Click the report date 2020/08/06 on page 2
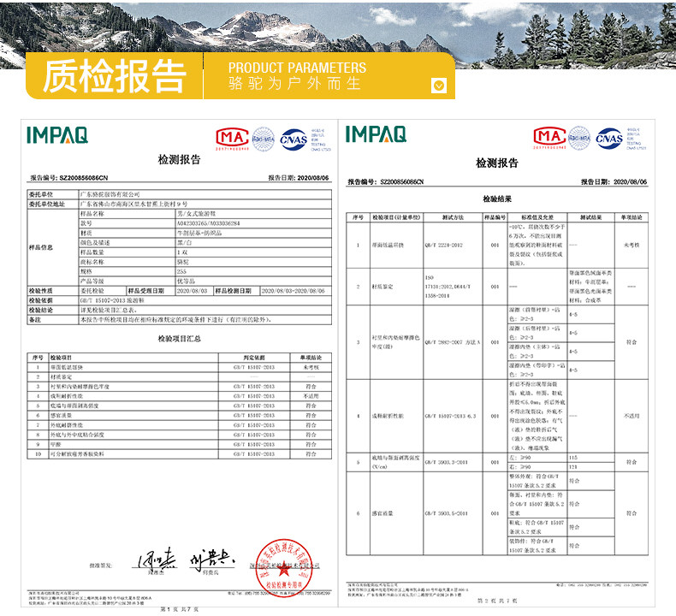 [x=631, y=182]
